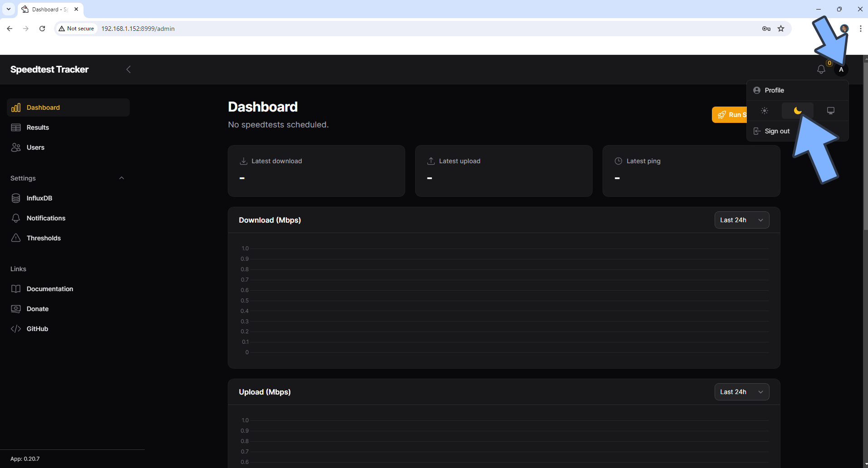Open the GitHub link
Screen dimensions: 868x468
pyautogui.click(x=69, y=329)
